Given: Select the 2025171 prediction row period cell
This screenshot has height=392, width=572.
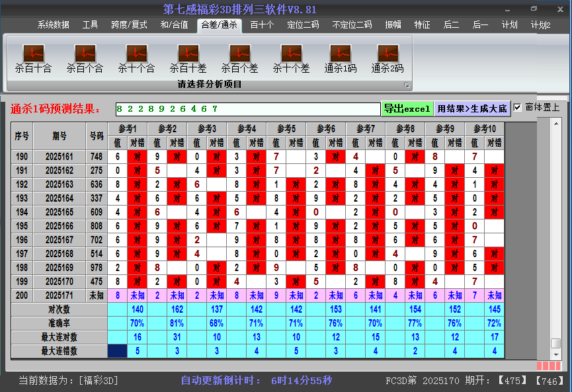Looking at the screenshot, I should (x=60, y=295).
